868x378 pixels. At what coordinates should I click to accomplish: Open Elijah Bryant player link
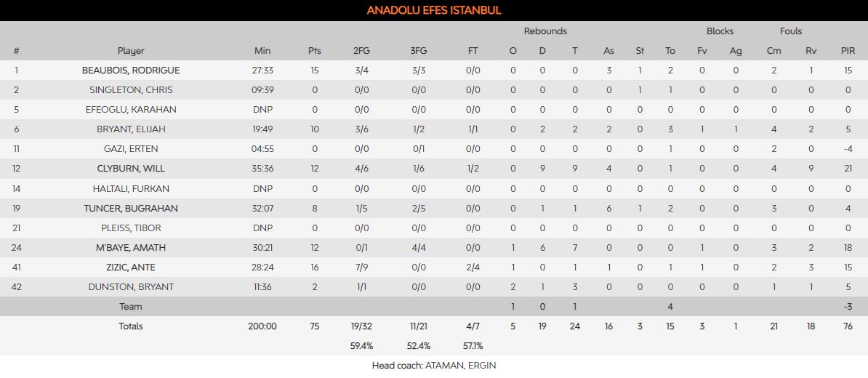pos(131,129)
